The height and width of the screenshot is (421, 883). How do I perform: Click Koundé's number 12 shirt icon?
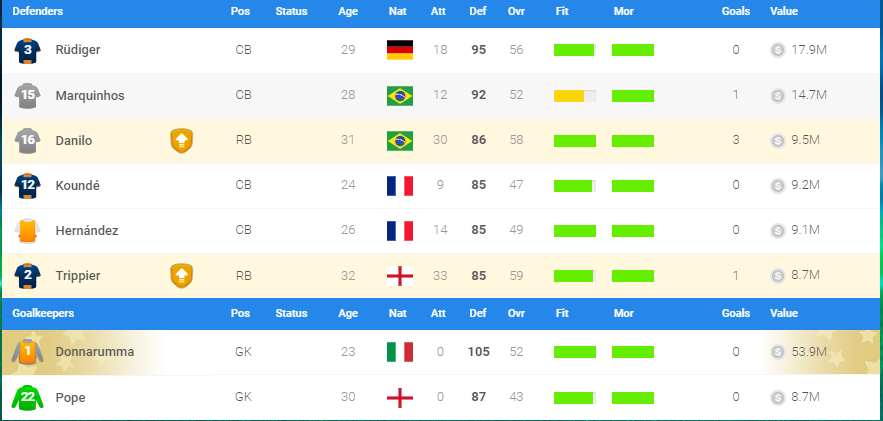tap(28, 185)
